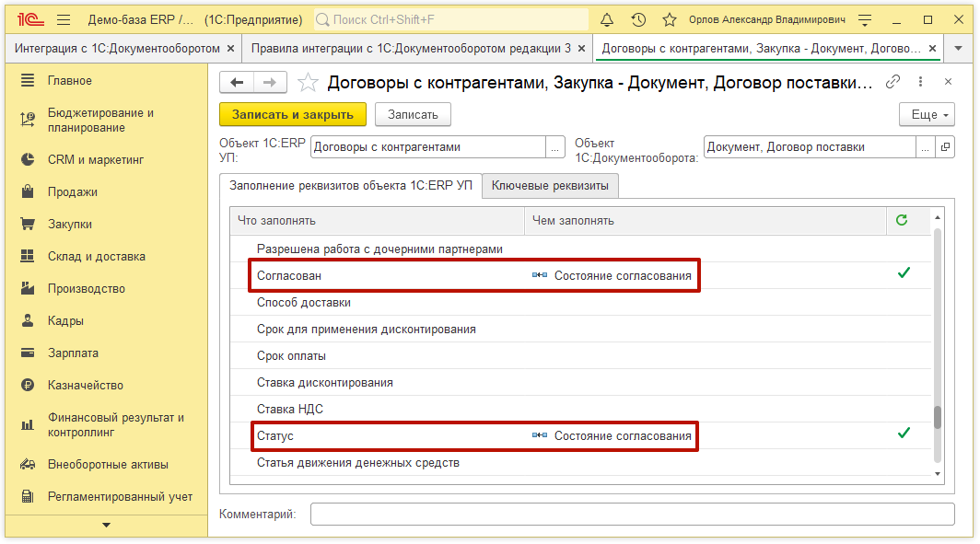The width and height of the screenshot is (980, 544).
Task: Open Кадры section
Action: [65, 321]
